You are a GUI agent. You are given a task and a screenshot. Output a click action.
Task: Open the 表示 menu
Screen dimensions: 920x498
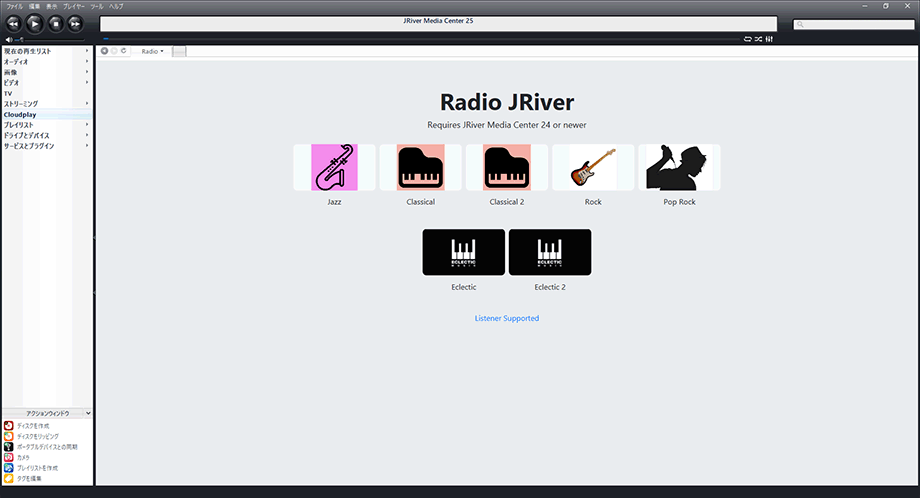pos(52,6)
